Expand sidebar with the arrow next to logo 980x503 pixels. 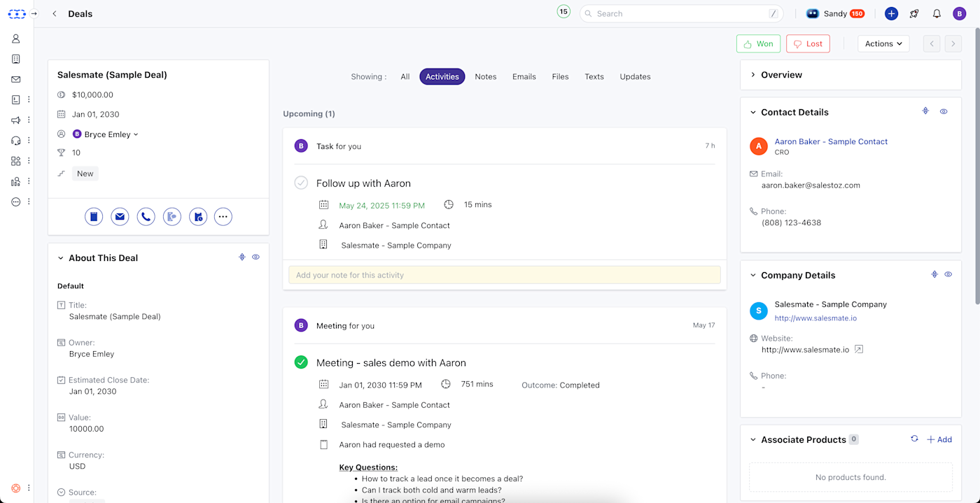tap(34, 13)
